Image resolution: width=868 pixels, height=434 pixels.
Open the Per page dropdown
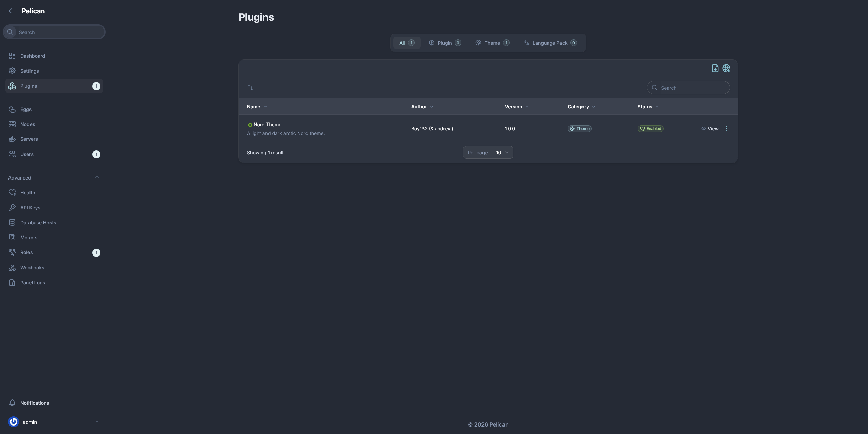(502, 152)
